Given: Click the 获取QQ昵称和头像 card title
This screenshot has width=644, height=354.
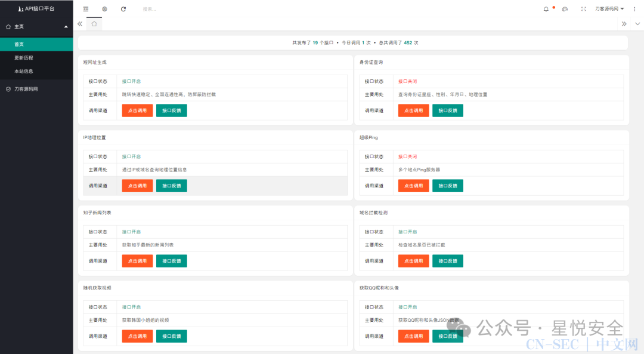Looking at the screenshot, I should pyautogui.click(x=379, y=288).
